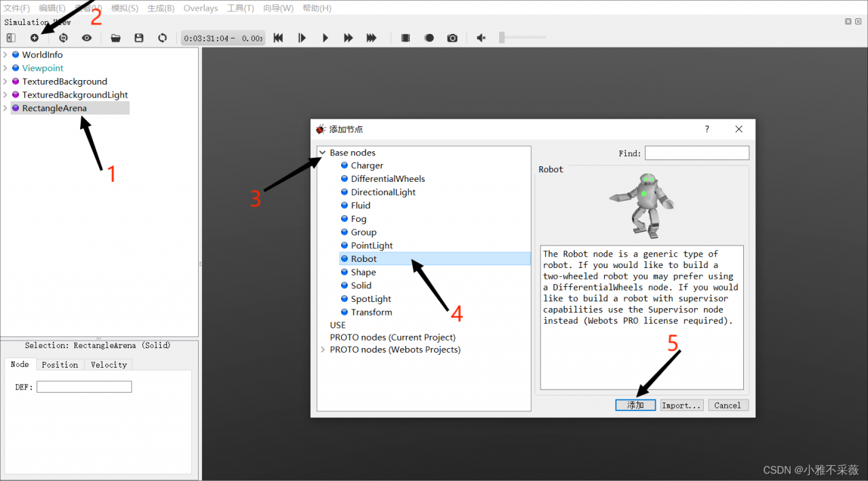Open the 帮助(H) menu

point(317,8)
